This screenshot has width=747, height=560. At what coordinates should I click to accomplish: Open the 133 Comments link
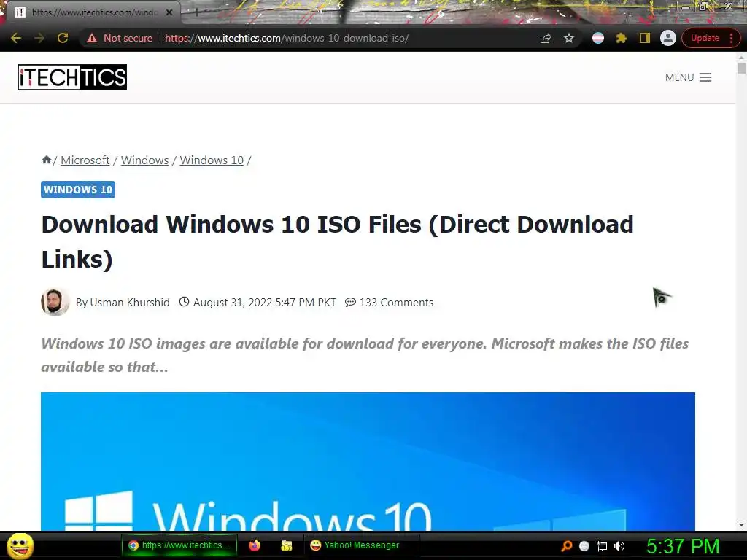click(x=396, y=303)
